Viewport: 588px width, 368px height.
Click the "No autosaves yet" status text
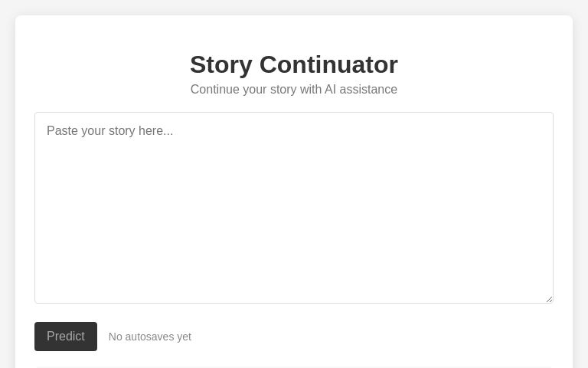coord(150,337)
